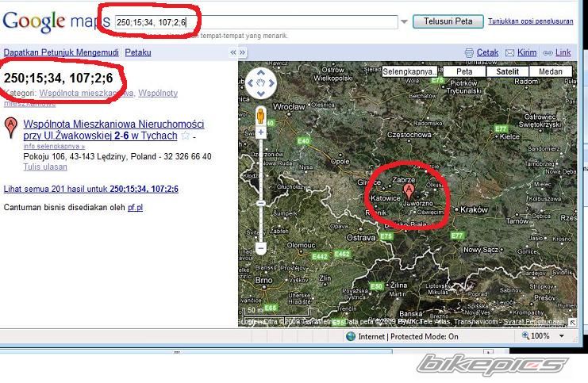Click the red marker A beside the result
588x383 pixels.
point(11,127)
